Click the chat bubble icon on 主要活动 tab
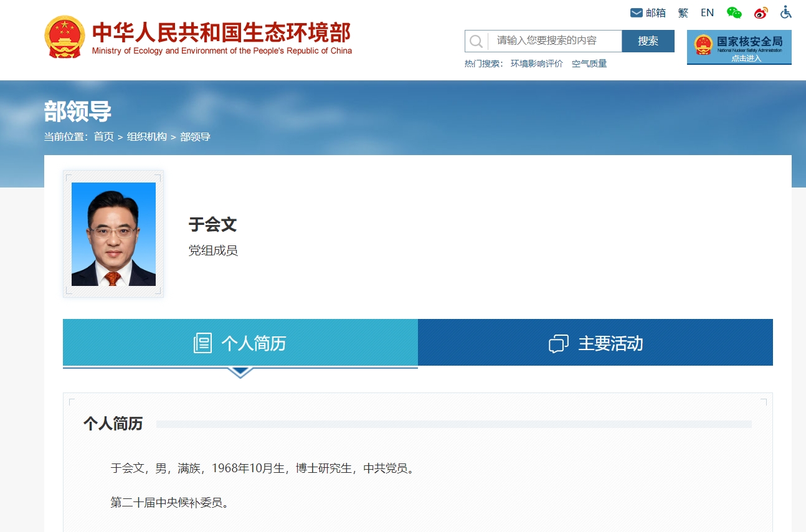Image resolution: width=806 pixels, height=532 pixels. coord(558,343)
